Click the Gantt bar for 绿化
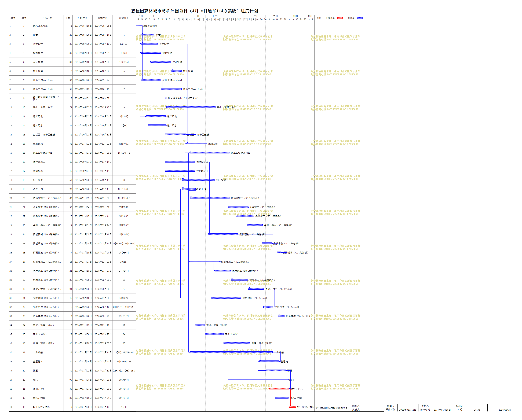The image size is (522, 420). pos(258,379)
